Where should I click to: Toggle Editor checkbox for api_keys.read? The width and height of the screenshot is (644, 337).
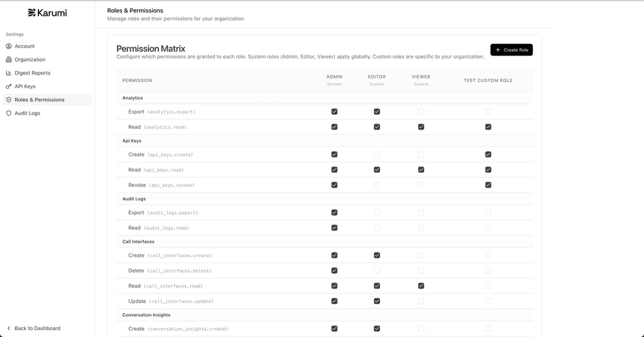point(377,170)
